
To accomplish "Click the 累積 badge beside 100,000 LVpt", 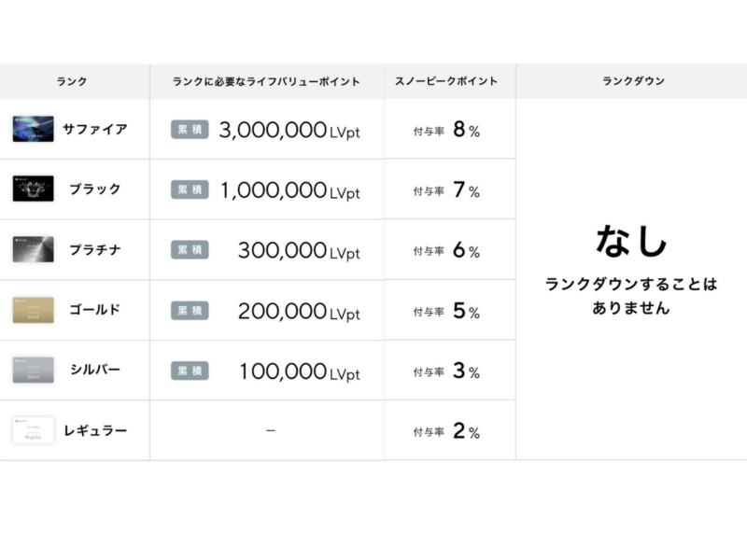I will (x=190, y=371).
